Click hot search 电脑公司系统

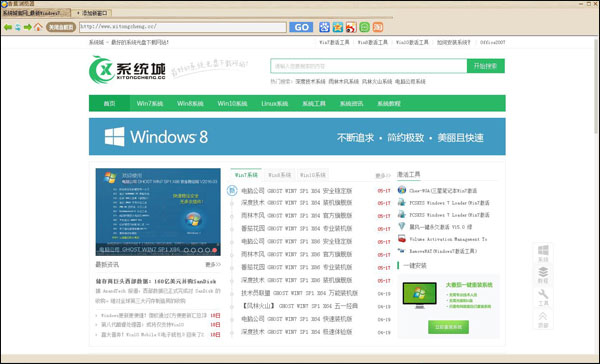pyautogui.click(x=410, y=82)
